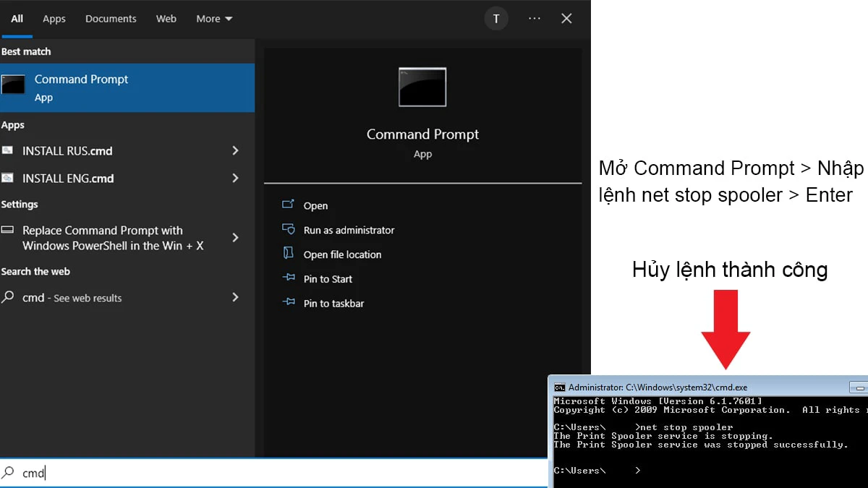Click the Pin to taskbar pin icon
Screen dimensions: 868x488
pos(289,302)
